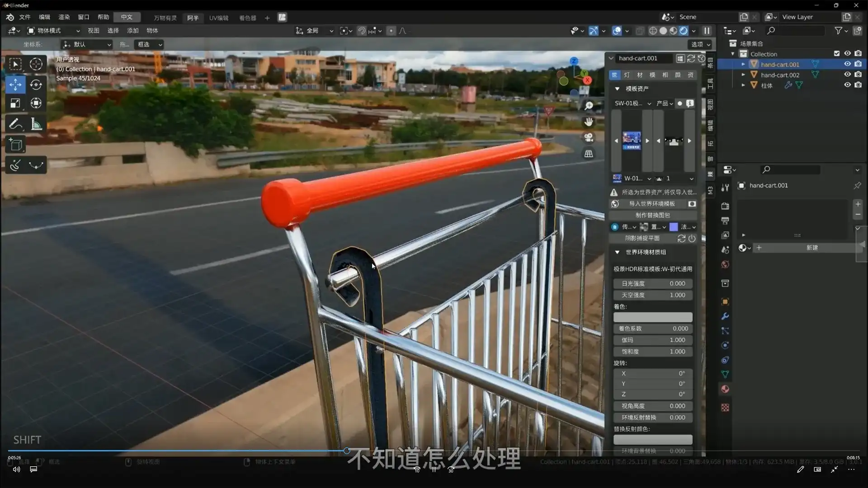Select the Move tool in the toolbar

tap(15, 84)
